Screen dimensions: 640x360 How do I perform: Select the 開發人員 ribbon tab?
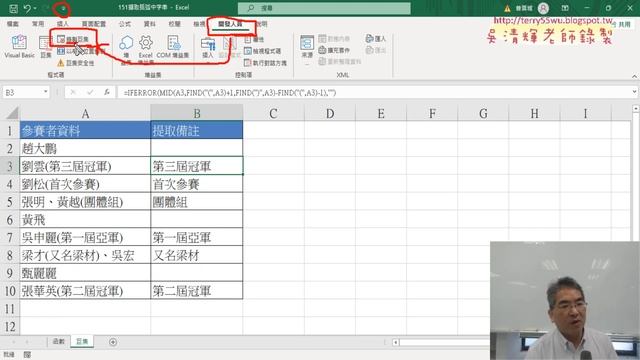(x=230, y=24)
